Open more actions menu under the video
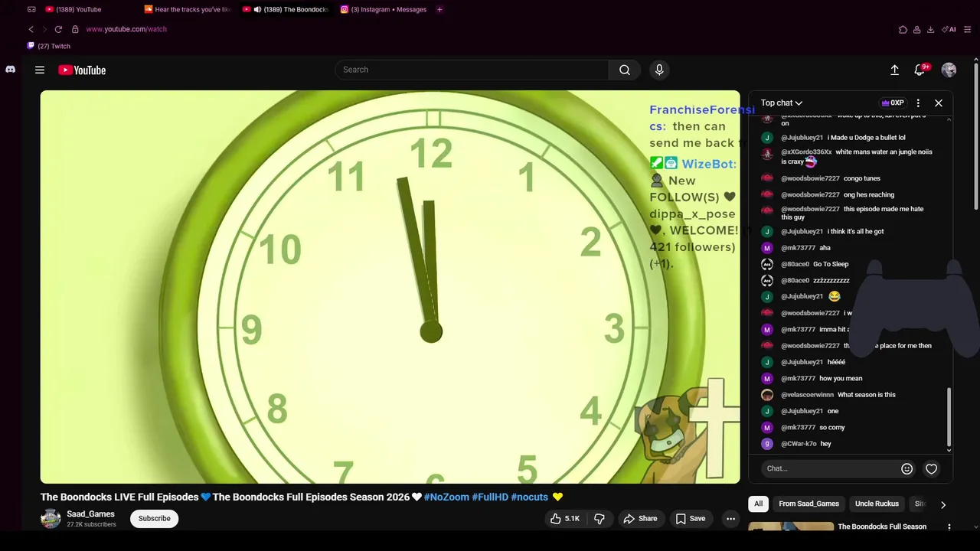 pyautogui.click(x=730, y=519)
